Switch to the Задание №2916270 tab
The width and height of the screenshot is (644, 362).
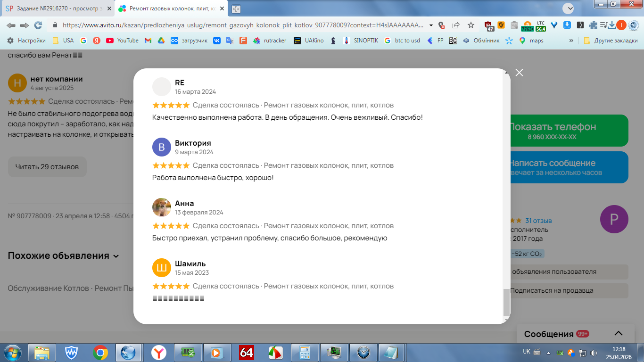pyautogui.click(x=57, y=8)
